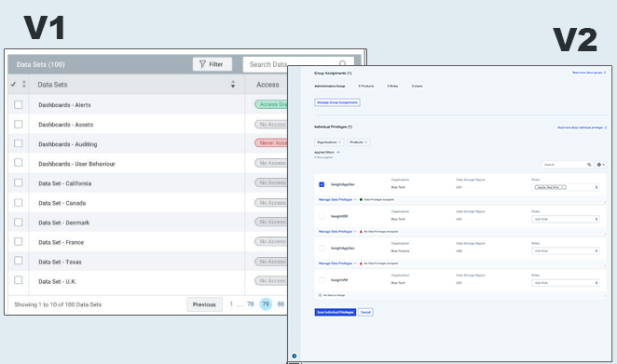Click the V2 search magnifier icon
The image size is (617, 364).
589,165
